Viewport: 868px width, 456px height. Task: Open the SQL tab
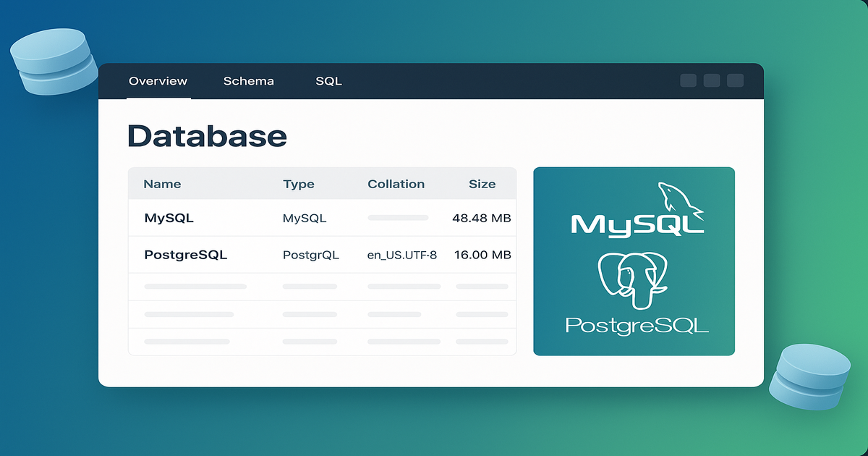pyautogui.click(x=328, y=81)
